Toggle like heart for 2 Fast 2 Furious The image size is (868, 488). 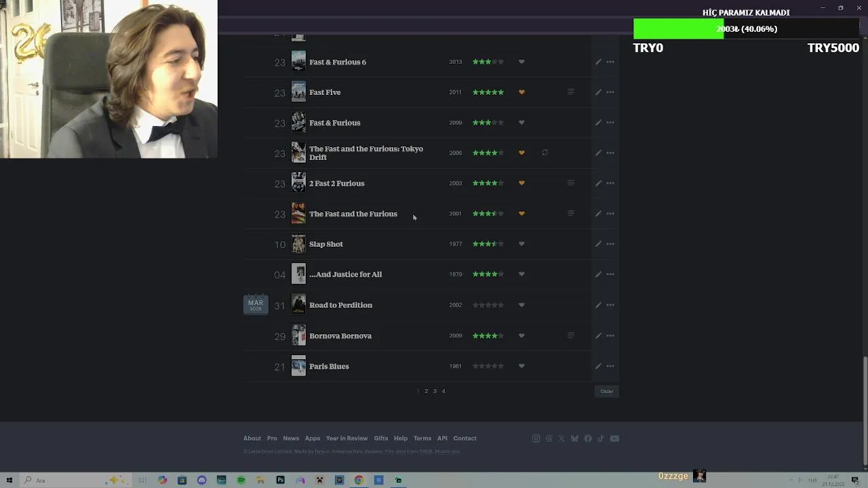click(x=521, y=183)
